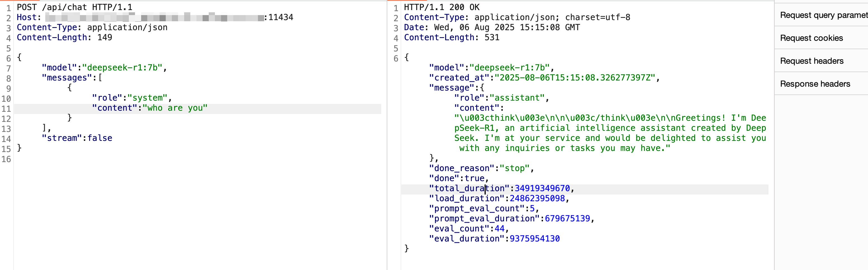Image resolution: width=868 pixels, height=270 pixels.
Task: Click line number 16 in request gutter
Action: click(6, 159)
